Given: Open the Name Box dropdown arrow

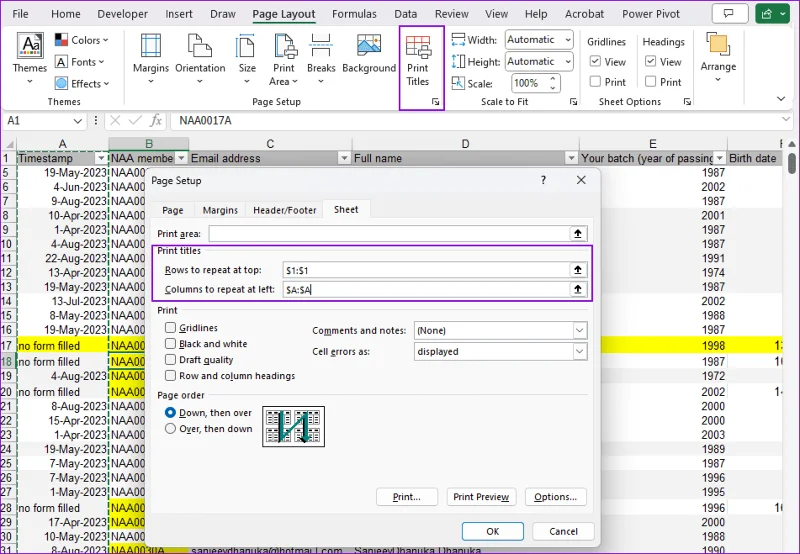Looking at the screenshot, I should click(78, 121).
